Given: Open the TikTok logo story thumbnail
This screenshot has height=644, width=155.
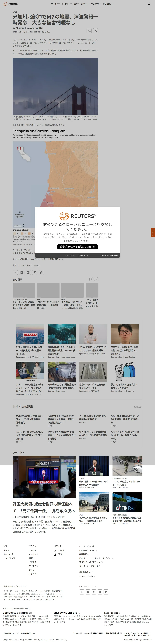Looking at the screenshot, I should click(x=127, y=502).
